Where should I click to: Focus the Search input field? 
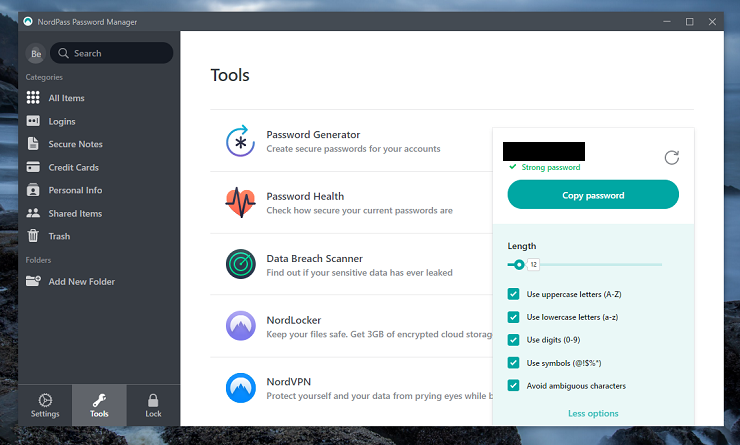click(x=112, y=53)
